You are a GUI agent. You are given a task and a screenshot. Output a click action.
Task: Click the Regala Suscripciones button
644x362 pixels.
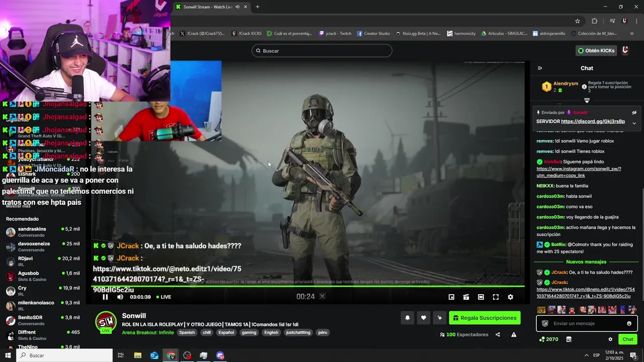click(485, 318)
